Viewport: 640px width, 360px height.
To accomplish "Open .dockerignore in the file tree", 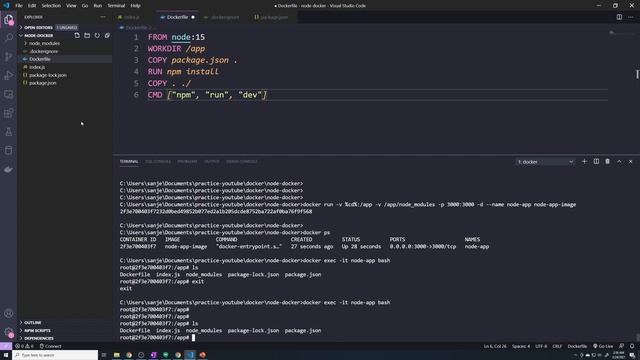I will (x=43, y=51).
